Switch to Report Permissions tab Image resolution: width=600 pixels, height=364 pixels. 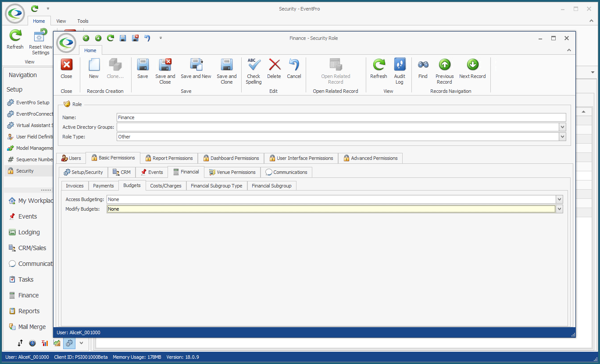[x=169, y=158]
